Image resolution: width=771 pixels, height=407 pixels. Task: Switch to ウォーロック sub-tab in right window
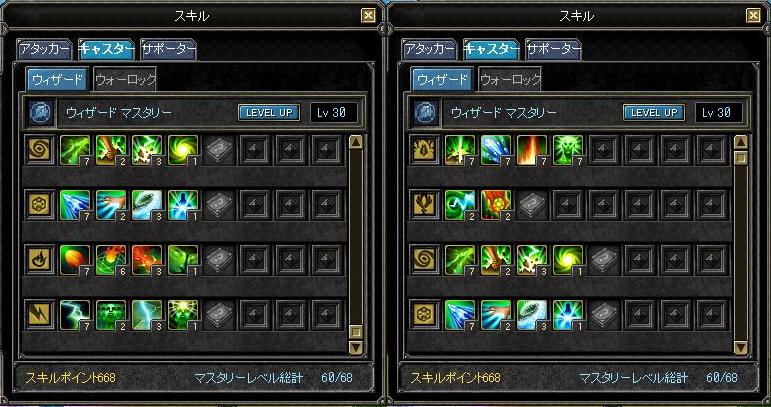click(x=510, y=80)
